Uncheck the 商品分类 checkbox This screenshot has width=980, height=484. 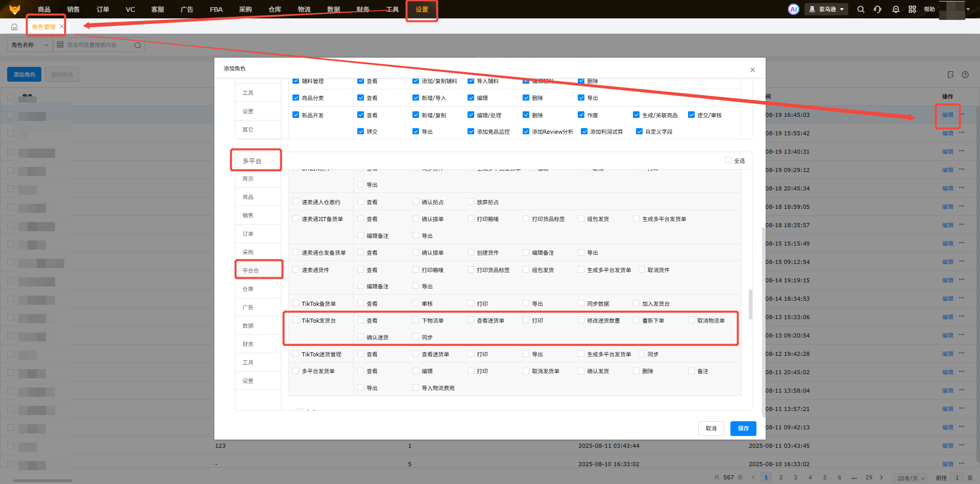296,98
